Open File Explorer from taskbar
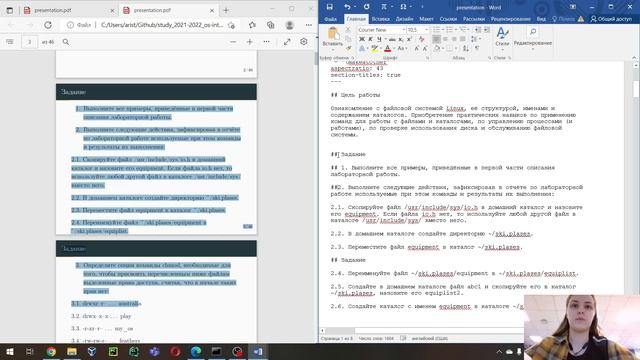Screen dimensions: 640x360 pos(72,351)
